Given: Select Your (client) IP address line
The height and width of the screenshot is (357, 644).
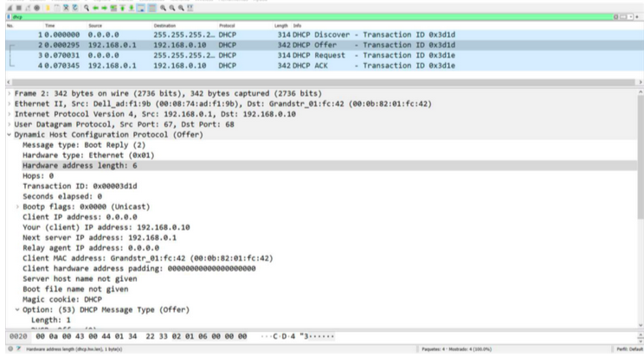Looking at the screenshot, I should [x=106, y=227].
